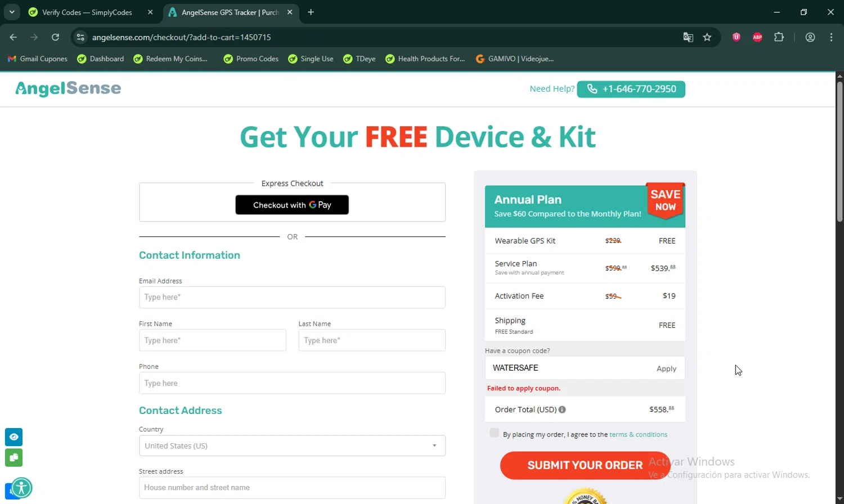Click the browser back arrow
The width and height of the screenshot is (844, 504).
pyautogui.click(x=14, y=37)
